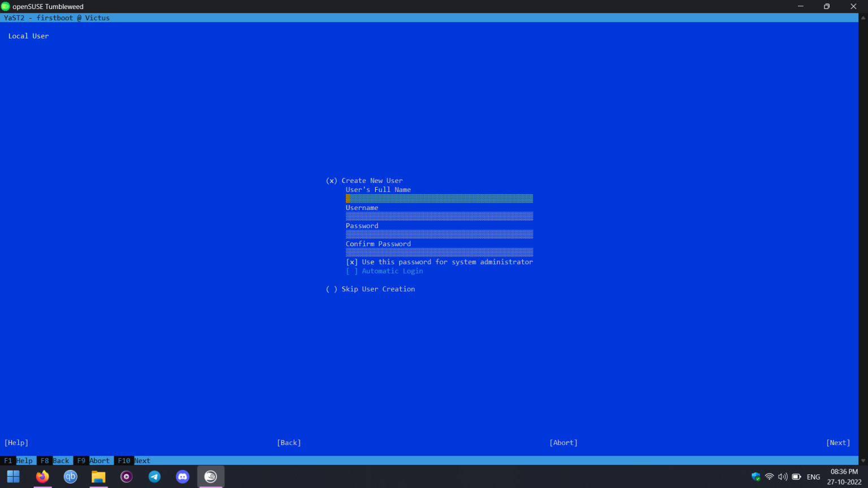
Task: Click the User's Full Name field
Action: click(x=439, y=198)
